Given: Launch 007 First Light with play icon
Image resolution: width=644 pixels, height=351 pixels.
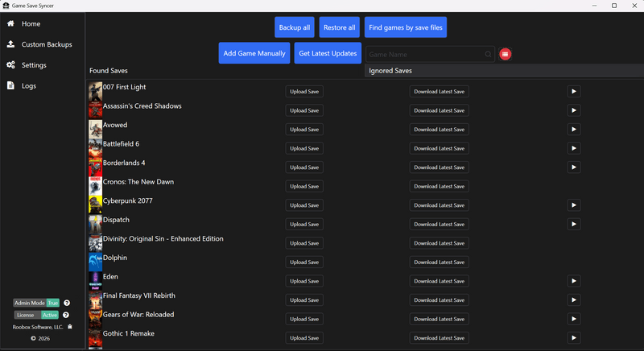Looking at the screenshot, I should [x=574, y=92].
